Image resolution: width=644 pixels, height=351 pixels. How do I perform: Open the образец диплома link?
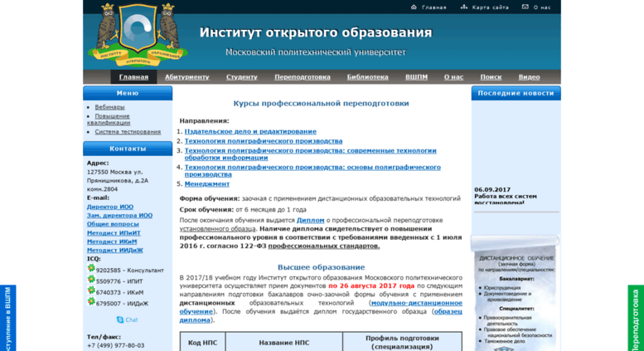pos(321,315)
